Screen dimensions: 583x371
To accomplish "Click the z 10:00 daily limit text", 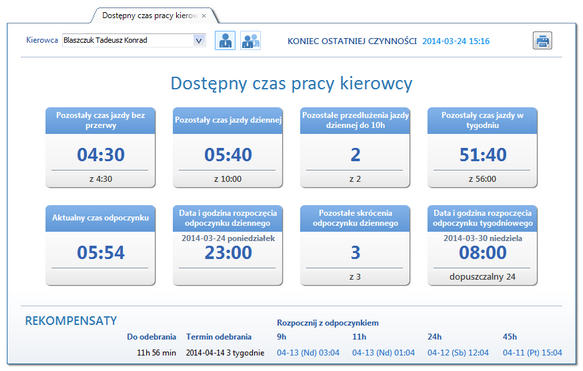I will (228, 179).
